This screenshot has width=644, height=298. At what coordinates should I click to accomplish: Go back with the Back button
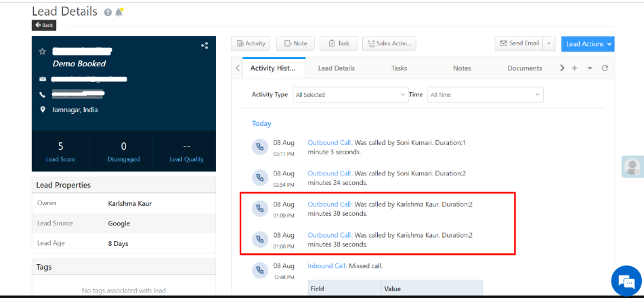coord(44,25)
